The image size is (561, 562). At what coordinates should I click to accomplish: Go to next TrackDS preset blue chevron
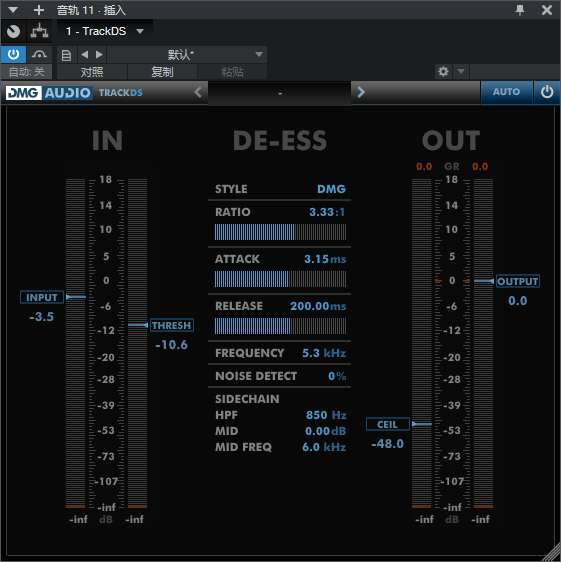click(x=361, y=92)
